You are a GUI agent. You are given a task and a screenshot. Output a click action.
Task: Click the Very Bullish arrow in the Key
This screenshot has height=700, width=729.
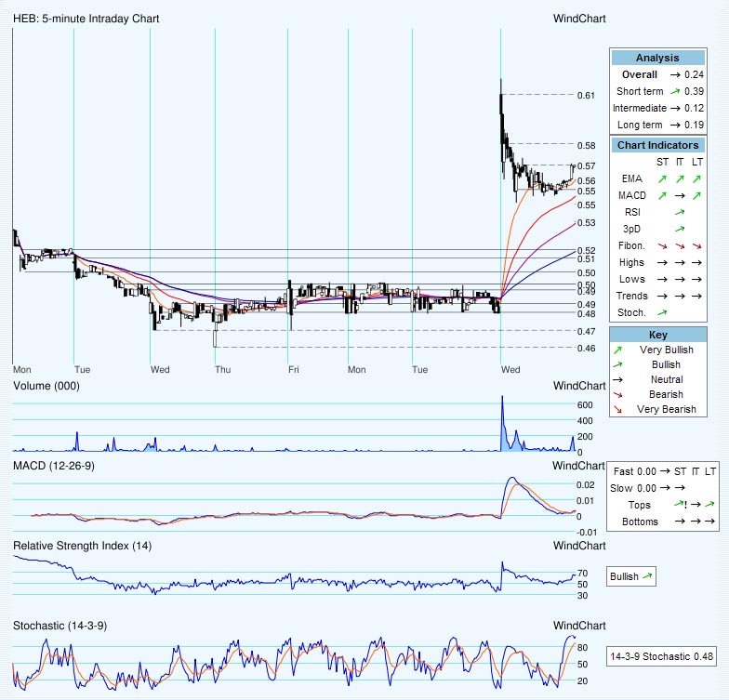point(617,350)
